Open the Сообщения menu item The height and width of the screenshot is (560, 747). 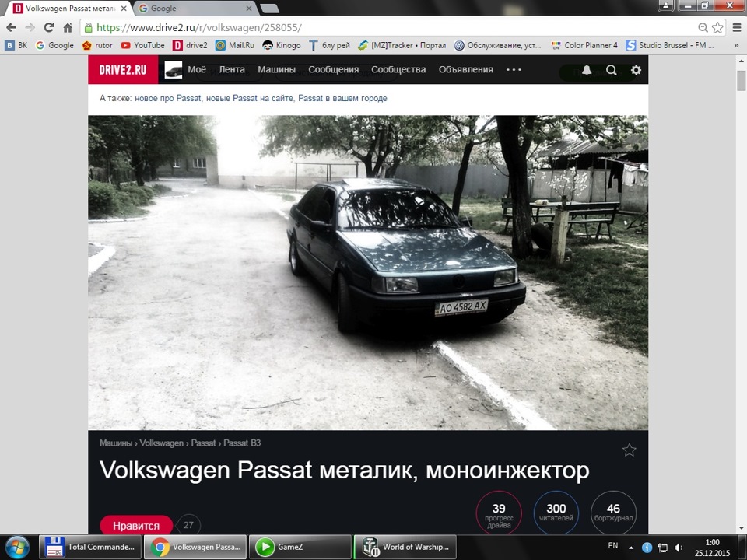(334, 69)
